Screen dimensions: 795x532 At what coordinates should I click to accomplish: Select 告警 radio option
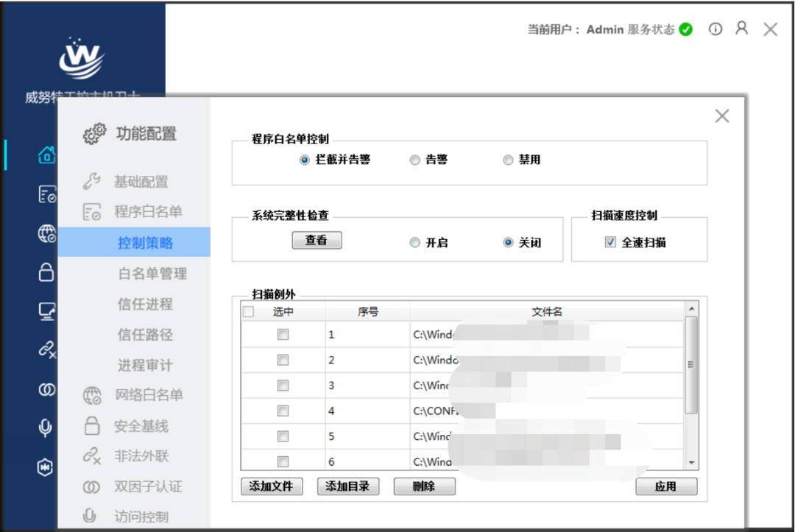414,160
